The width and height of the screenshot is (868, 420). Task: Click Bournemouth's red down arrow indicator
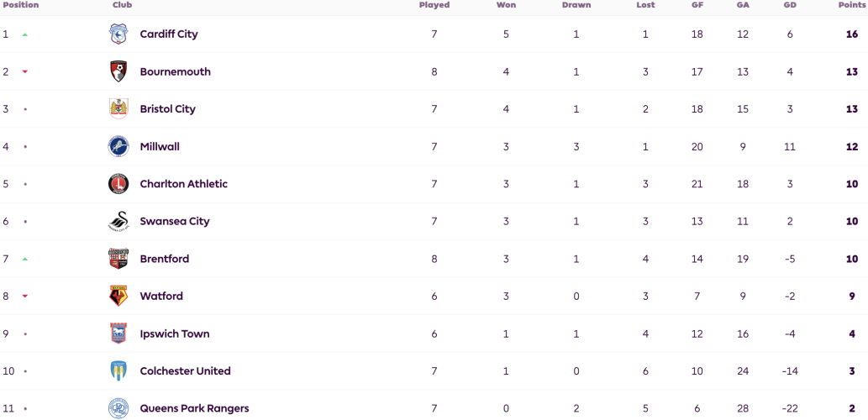(24, 72)
